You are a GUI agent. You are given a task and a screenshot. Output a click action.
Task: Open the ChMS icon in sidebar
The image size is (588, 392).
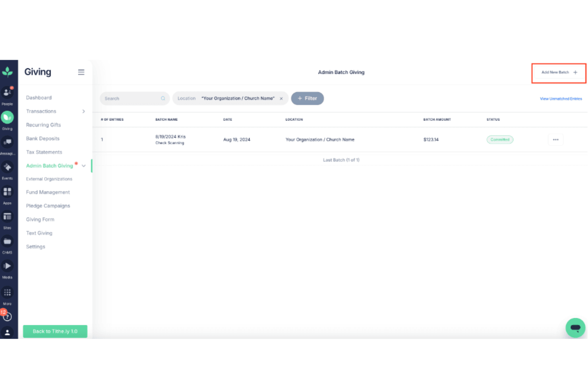click(7, 241)
